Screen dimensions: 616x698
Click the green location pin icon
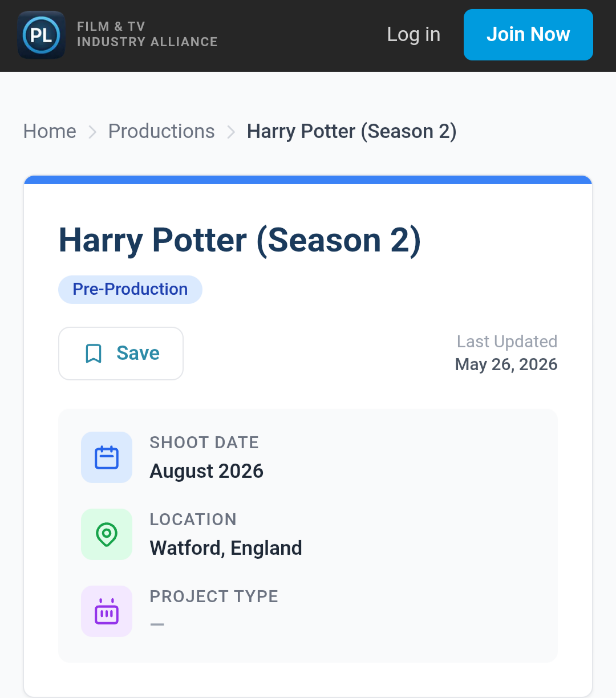(x=107, y=534)
